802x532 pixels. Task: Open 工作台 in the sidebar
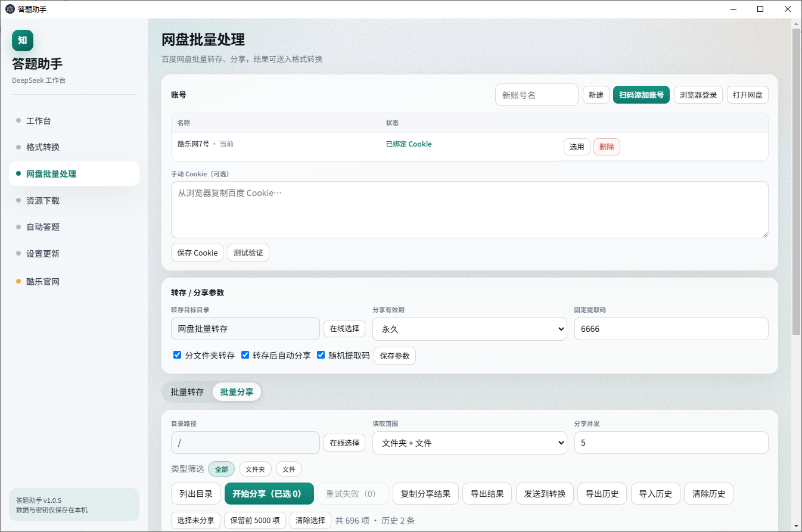74,121
